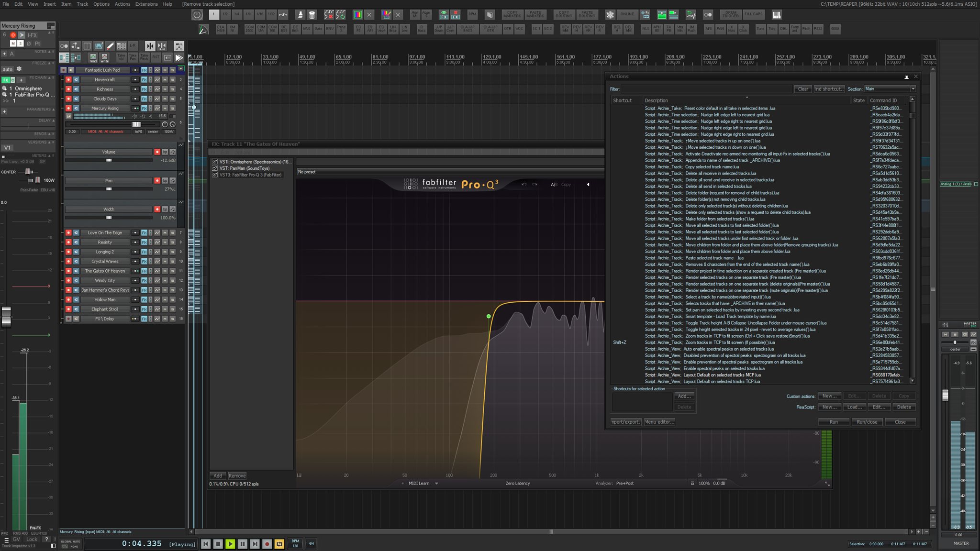
Task: Click the Stop button in the transport
Action: 218,544
